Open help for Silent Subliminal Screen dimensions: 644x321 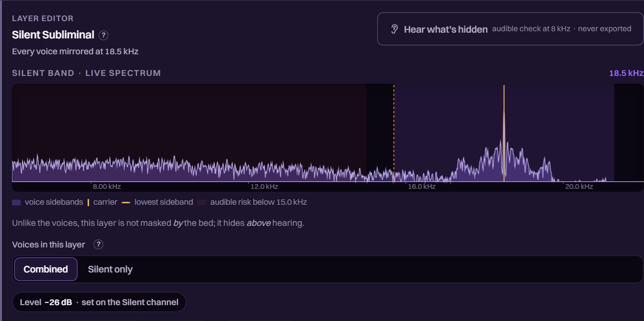pos(103,35)
